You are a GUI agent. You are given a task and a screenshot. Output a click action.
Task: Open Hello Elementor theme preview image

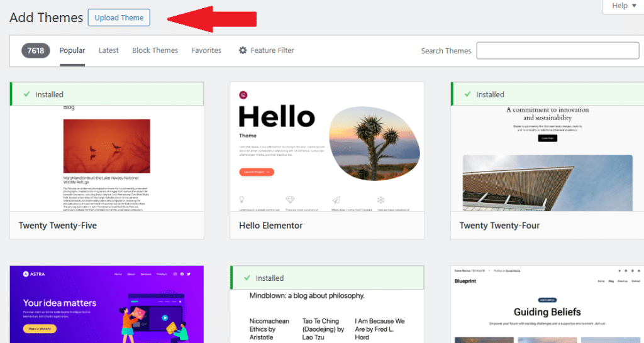click(x=327, y=146)
